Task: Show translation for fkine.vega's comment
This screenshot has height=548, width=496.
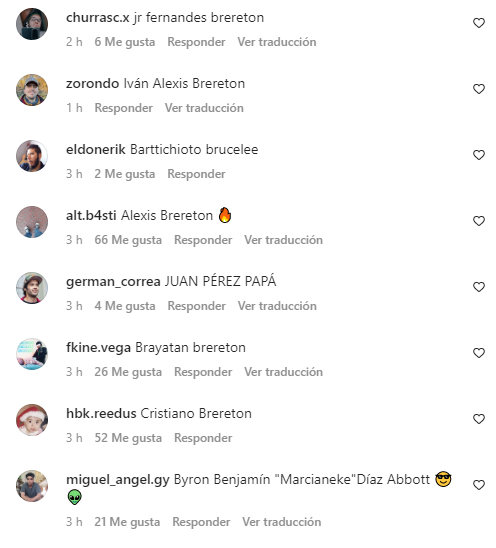Action: pos(283,372)
